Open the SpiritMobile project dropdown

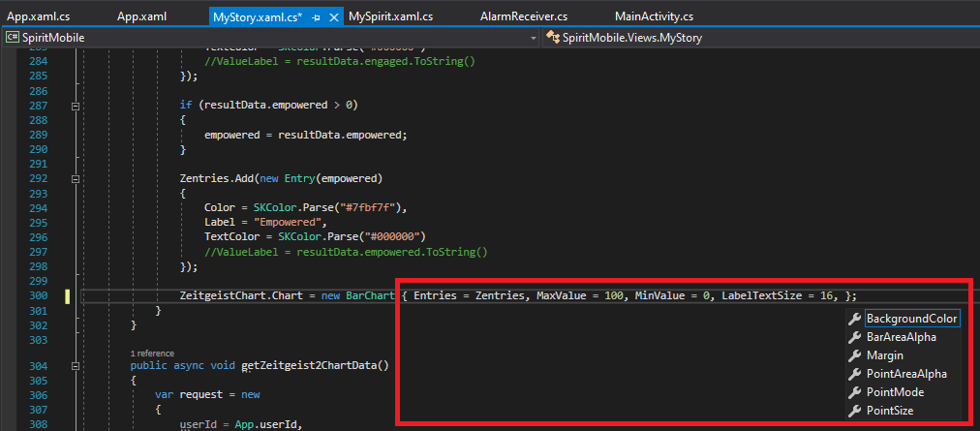coord(270,38)
